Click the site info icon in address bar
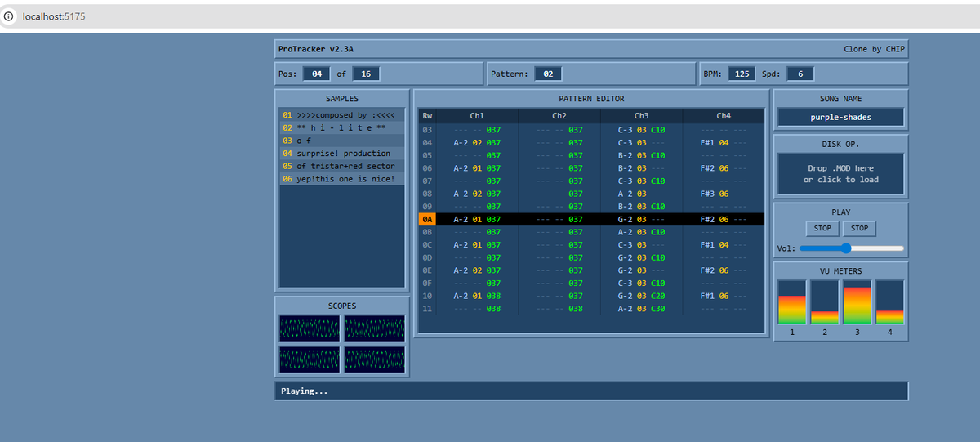 point(9,16)
